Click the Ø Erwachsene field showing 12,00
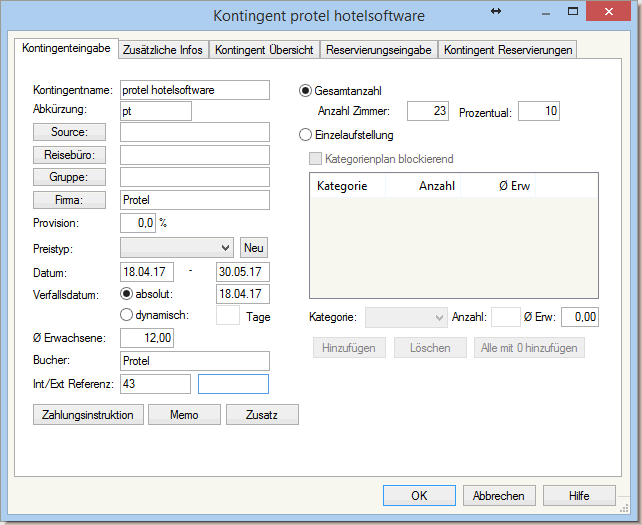Screen dimensions: 642x525 [x=147, y=338]
